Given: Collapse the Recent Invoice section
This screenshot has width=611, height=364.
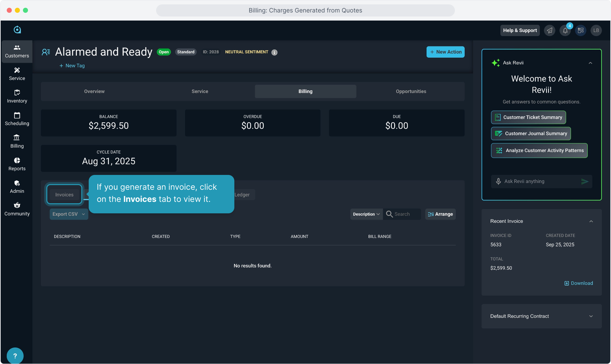Looking at the screenshot, I should tap(591, 221).
